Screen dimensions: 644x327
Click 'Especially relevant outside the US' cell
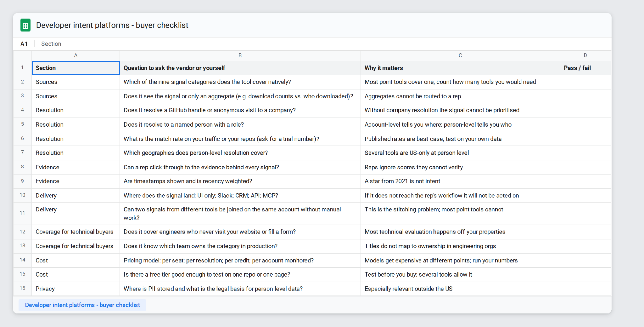click(x=460, y=289)
